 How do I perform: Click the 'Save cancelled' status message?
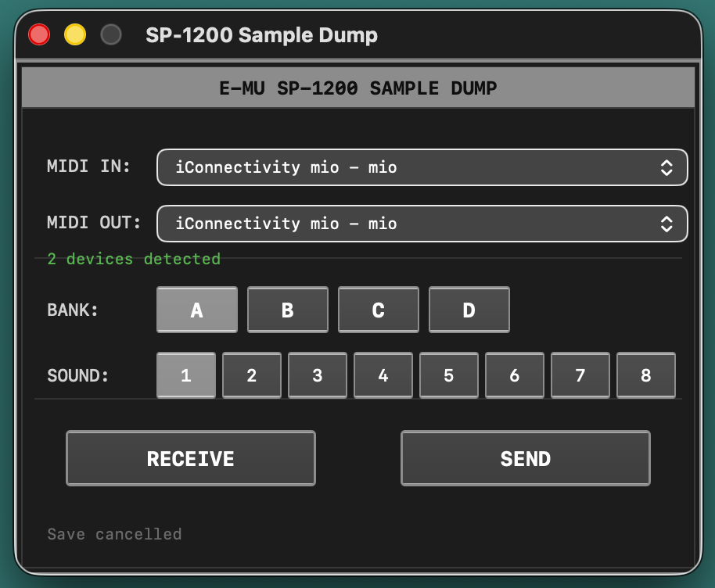(x=114, y=534)
